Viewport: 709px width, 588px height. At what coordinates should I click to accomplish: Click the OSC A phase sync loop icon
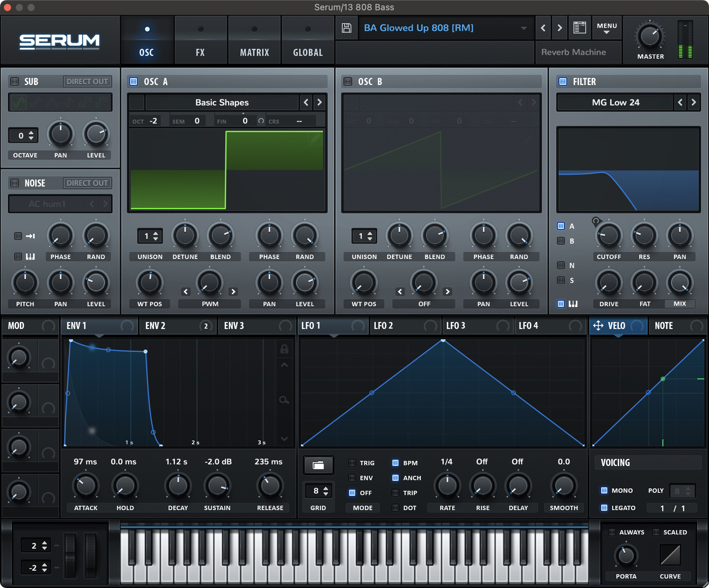[x=261, y=121]
